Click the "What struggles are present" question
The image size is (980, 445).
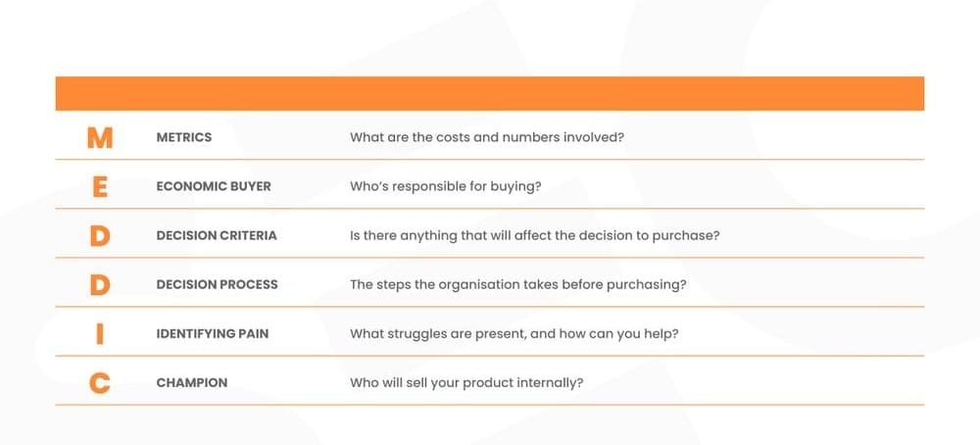tap(514, 333)
